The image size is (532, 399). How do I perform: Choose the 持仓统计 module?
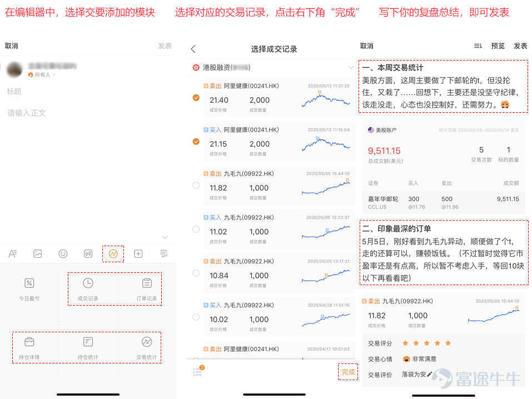click(x=88, y=348)
